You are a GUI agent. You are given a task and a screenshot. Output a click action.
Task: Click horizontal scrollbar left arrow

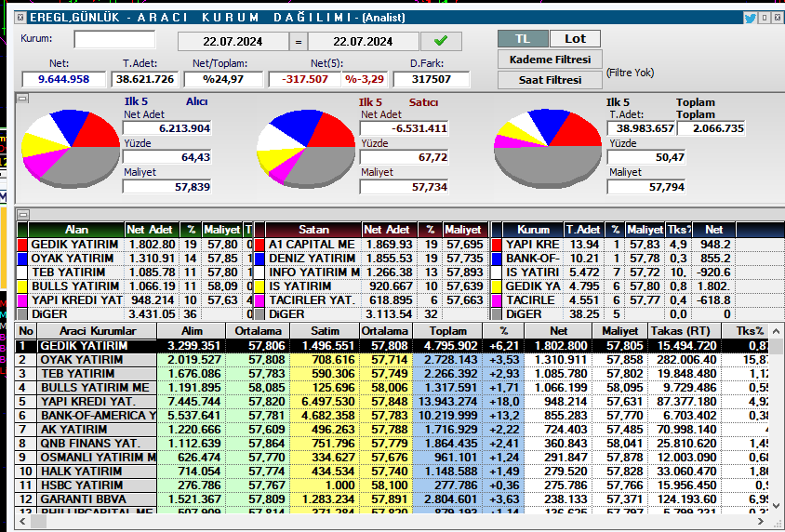coord(22,522)
